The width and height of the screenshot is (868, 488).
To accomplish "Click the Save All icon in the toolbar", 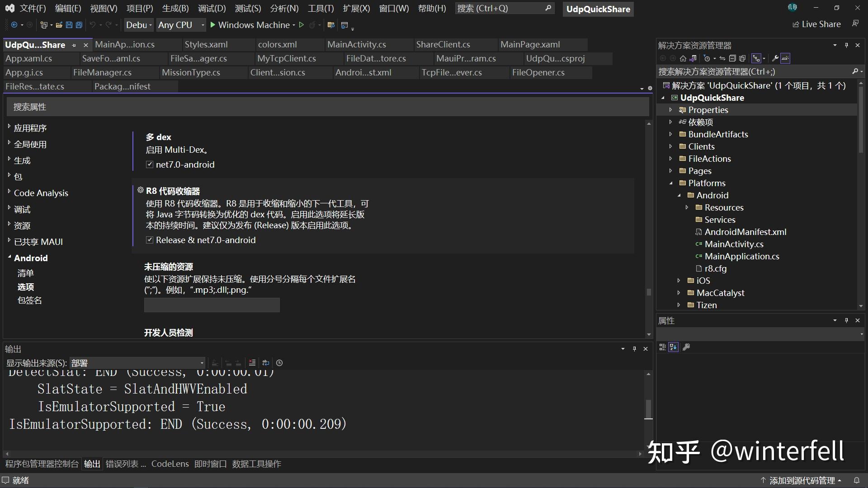I will 79,25.
